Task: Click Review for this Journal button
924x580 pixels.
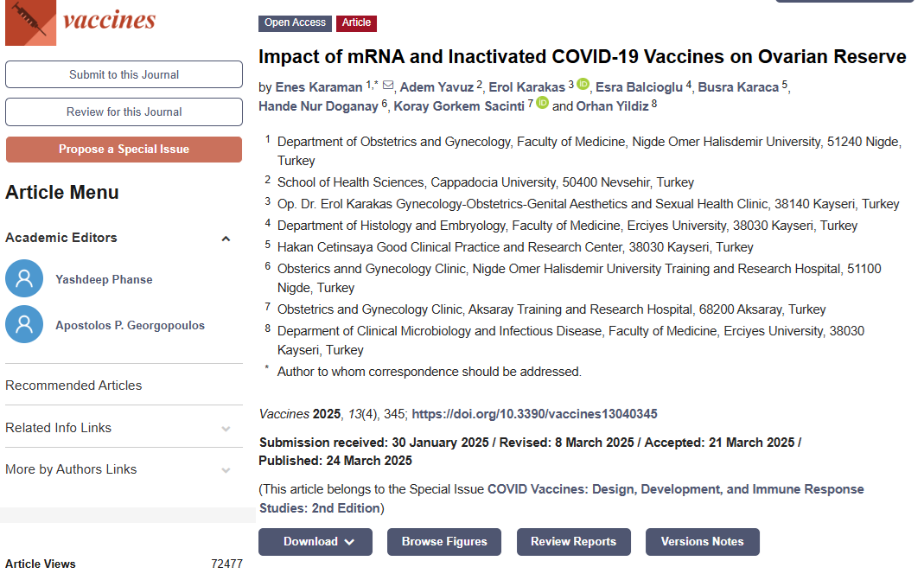Action: 124,112
